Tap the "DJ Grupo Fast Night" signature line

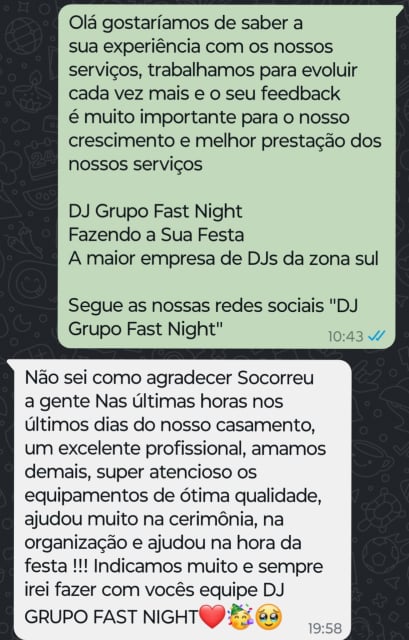(x=155, y=211)
